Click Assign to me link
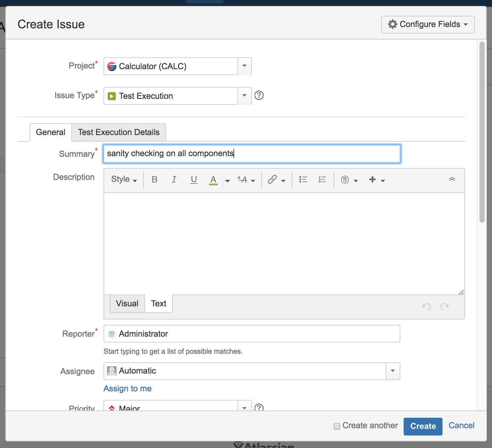 pos(128,389)
